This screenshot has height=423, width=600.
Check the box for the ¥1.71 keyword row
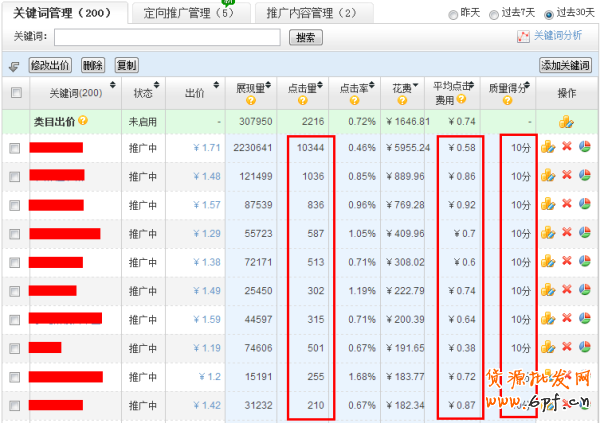point(15,148)
